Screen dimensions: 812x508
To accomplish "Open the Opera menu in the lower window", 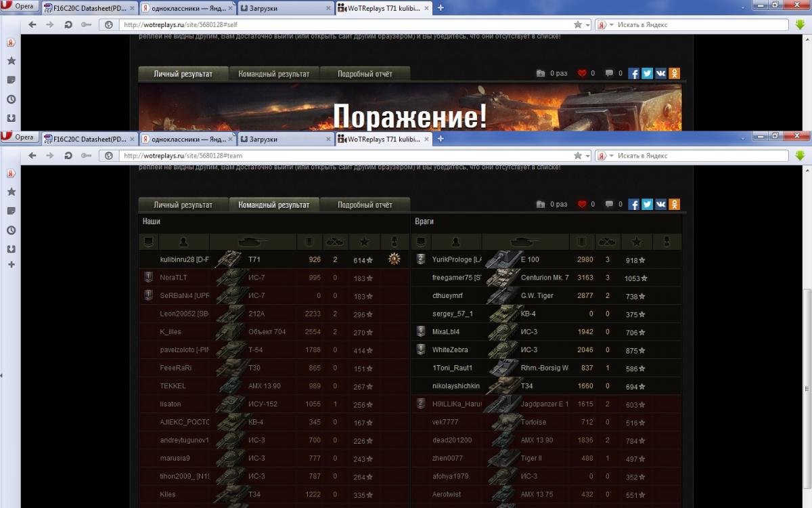I will [19, 137].
